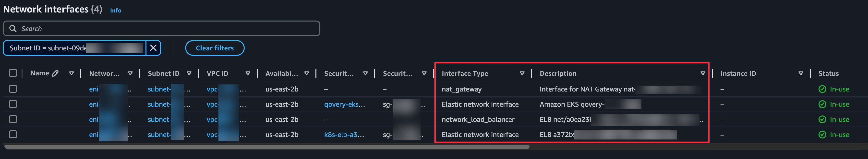This screenshot has height=159, width=868.
Task: Select the nat_gateway row checkbox
Action: pos(13,89)
